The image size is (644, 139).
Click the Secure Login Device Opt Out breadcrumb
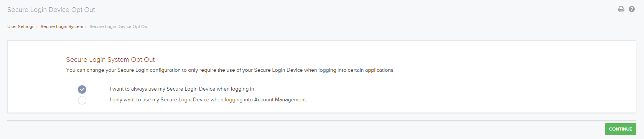point(119,26)
